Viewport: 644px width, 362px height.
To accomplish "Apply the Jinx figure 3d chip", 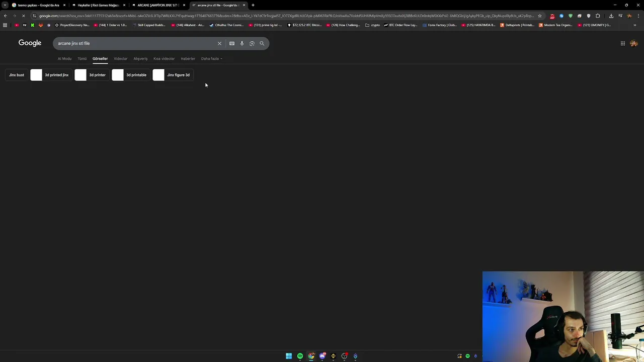I will tap(173, 75).
